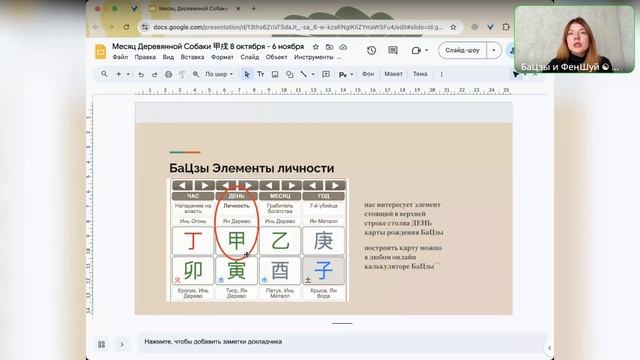Open the Файл menu

pyautogui.click(x=120, y=57)
